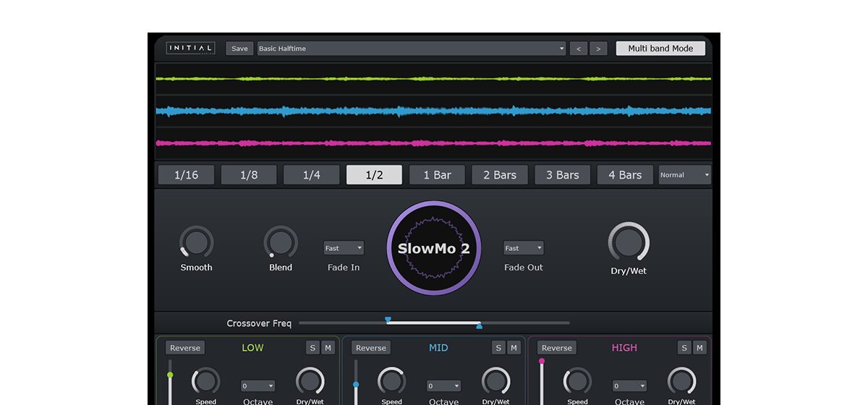Go to next preset arrow
868x405 pixels.
pyautogui.click(x=598, y=48)
